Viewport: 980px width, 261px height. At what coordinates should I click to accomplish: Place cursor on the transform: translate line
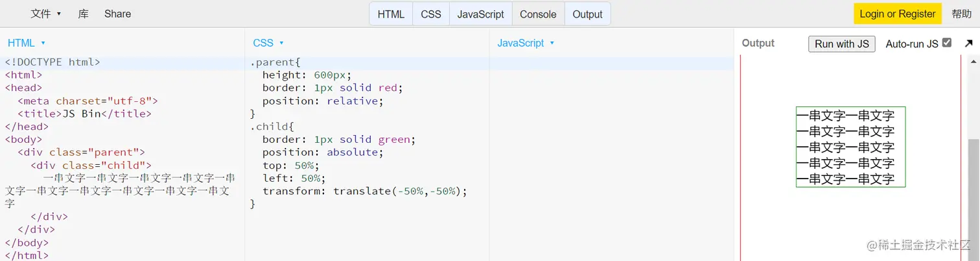[364, 192]
